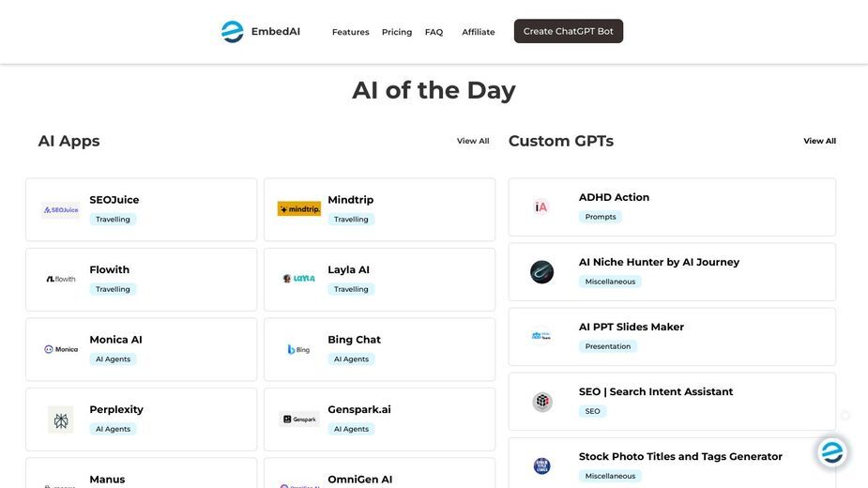Open the Layla AI logo thumbnail
Screen dimensions: 868x488
pyautogui.click(x=299, y=279)
